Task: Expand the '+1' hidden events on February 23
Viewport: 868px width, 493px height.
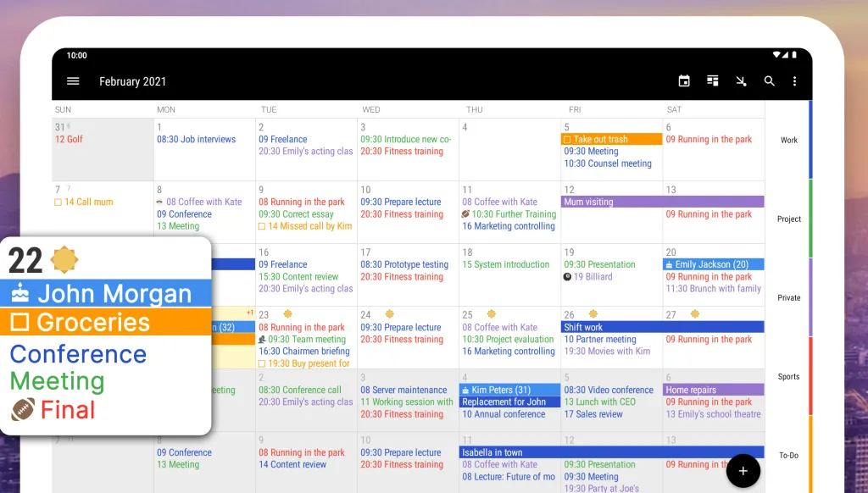Action: pos(252,313)
